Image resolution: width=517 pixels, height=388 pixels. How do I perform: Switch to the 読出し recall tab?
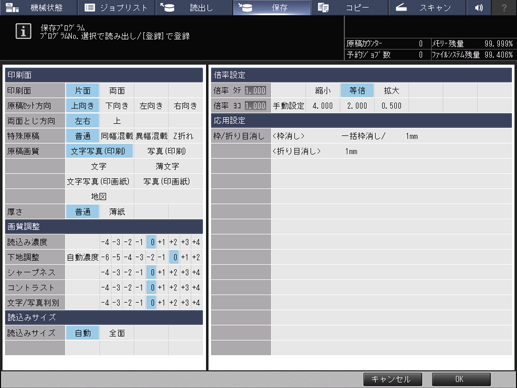[x=194, y=7]
